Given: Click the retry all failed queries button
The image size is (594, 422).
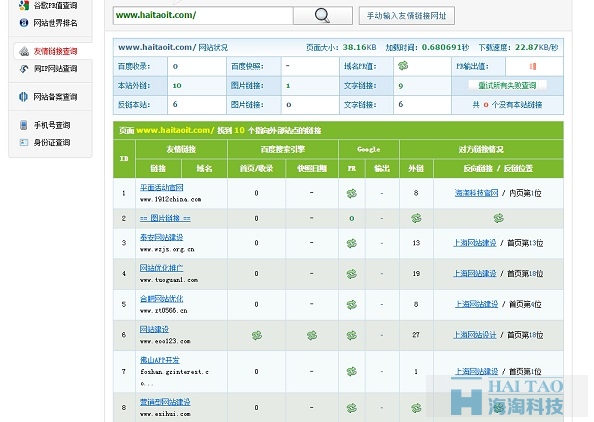Looking at the screenshot, I should click(507, 86).
